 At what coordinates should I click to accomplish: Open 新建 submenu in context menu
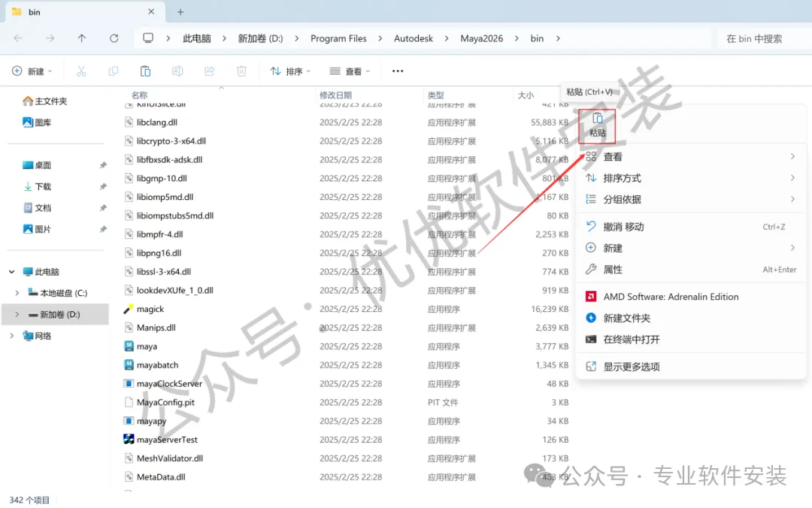point(692,248)
